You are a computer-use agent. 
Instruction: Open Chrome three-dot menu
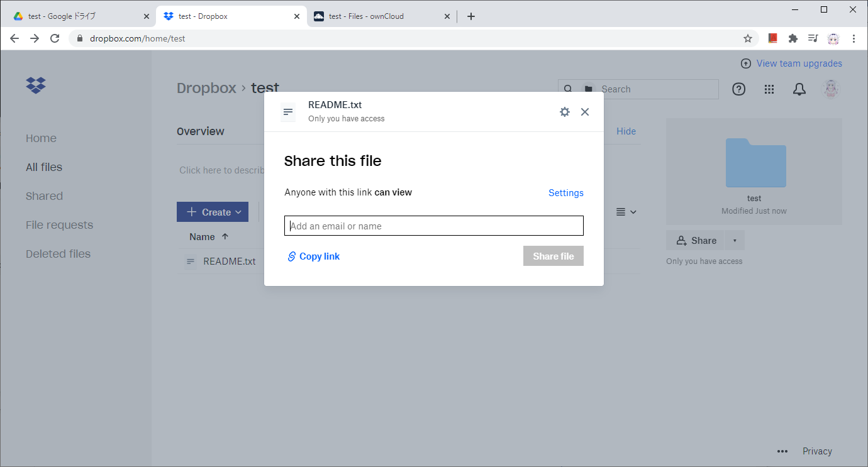coord(854,38)
